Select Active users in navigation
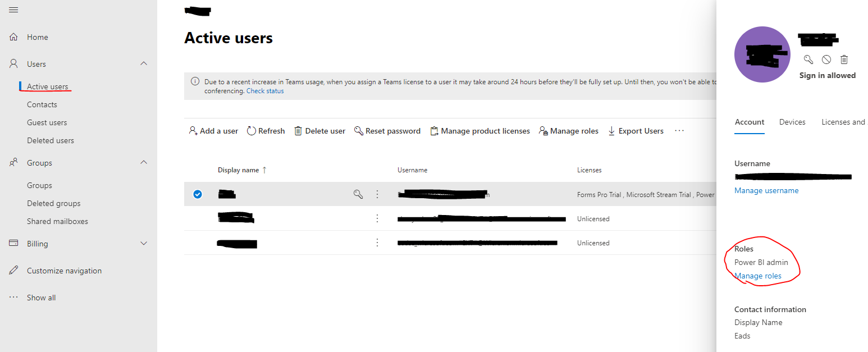 pos(48,86)
